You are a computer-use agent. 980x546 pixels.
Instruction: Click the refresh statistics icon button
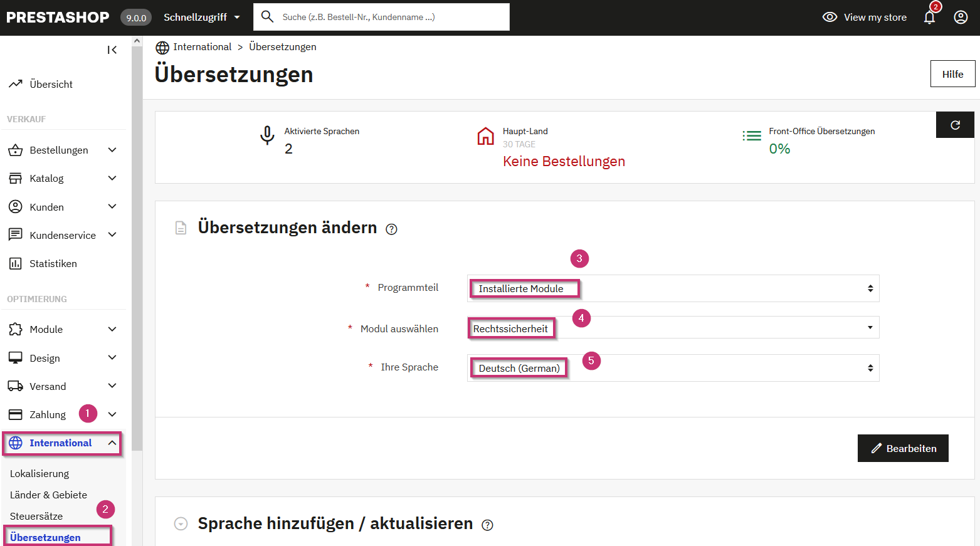click(954, 125)
